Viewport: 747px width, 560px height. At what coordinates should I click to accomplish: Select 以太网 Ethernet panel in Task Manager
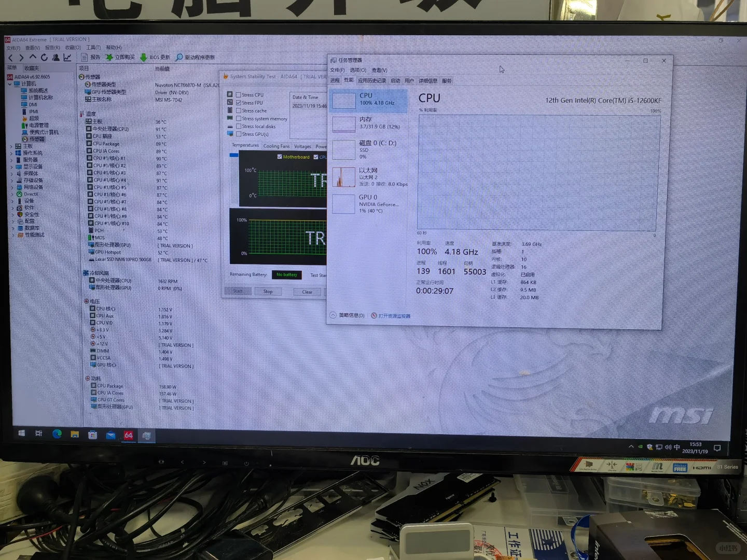[369, 177]
